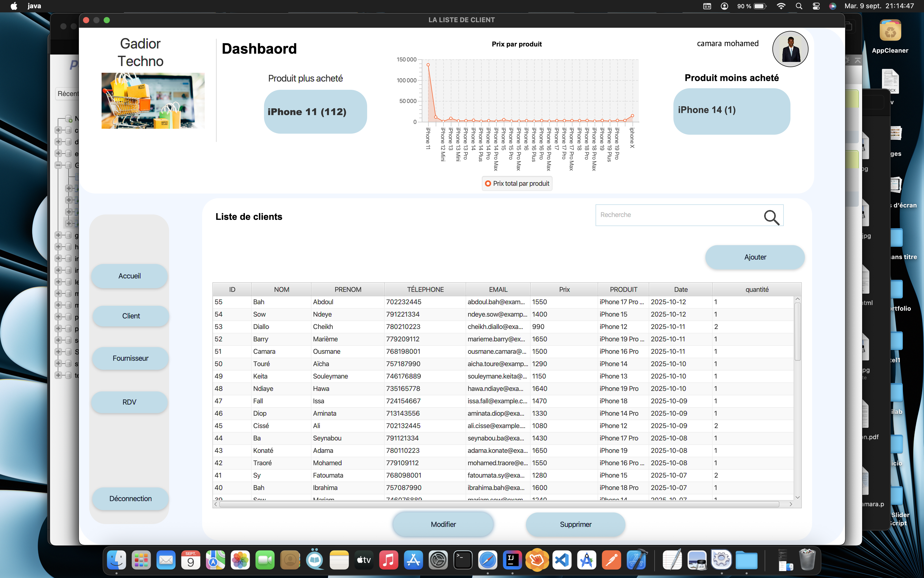
Task: Go to the Accueil page
Action: click(x=129, y=276)
